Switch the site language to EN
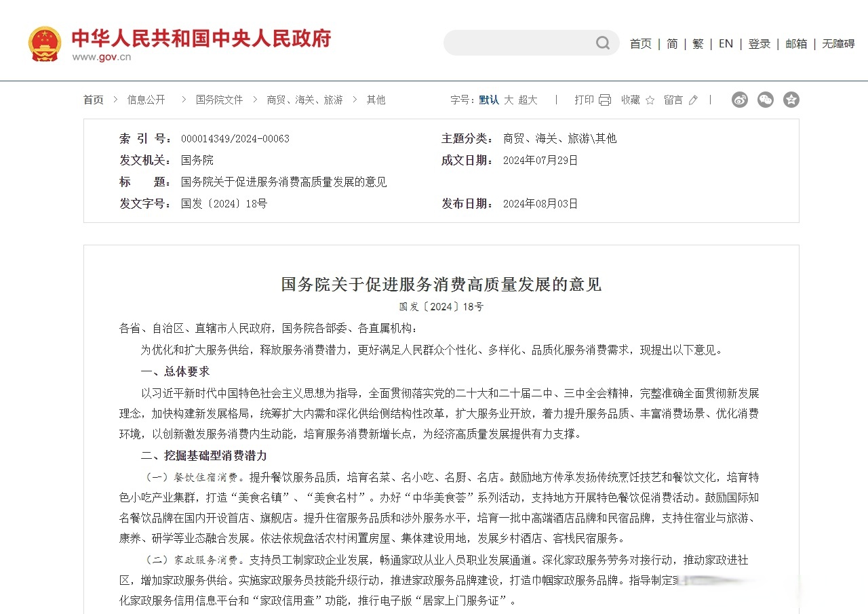 (x=726, y=43)
